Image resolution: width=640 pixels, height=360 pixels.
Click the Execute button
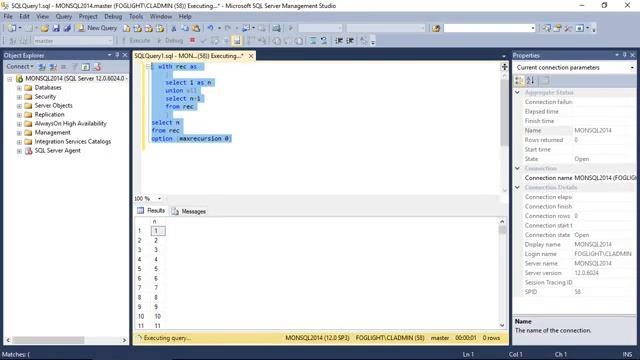(x=136, y=40)
